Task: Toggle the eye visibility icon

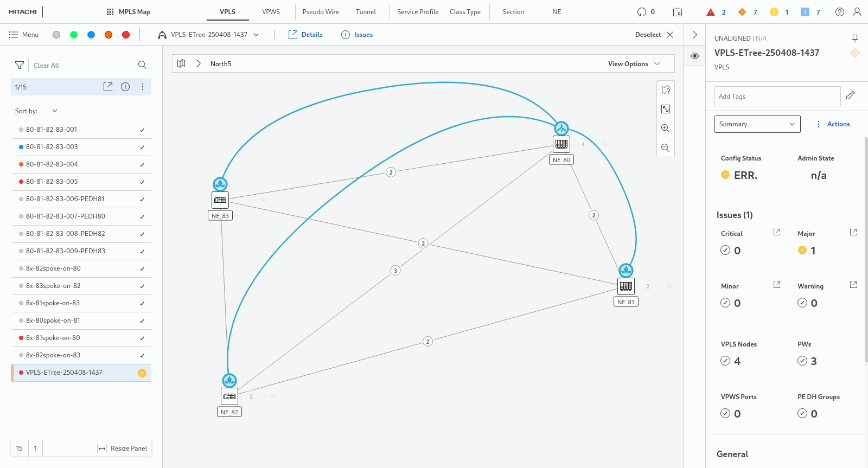Action: coord(695,56)
